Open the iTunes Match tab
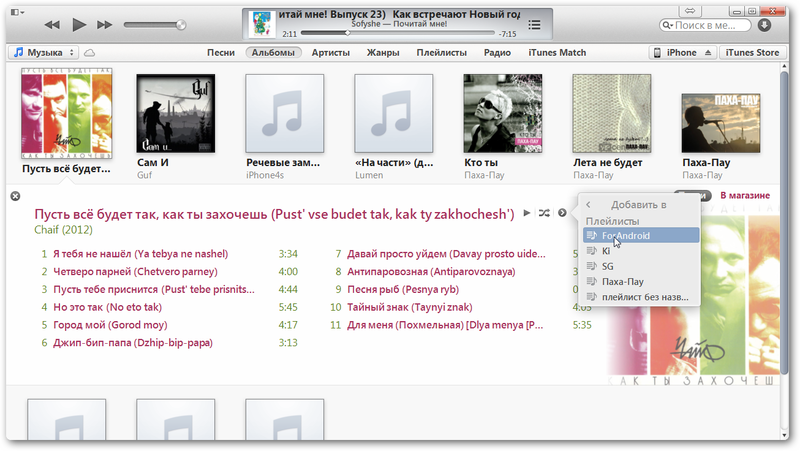This screenshot has width=800, height=451. click(x=557, y=53)
